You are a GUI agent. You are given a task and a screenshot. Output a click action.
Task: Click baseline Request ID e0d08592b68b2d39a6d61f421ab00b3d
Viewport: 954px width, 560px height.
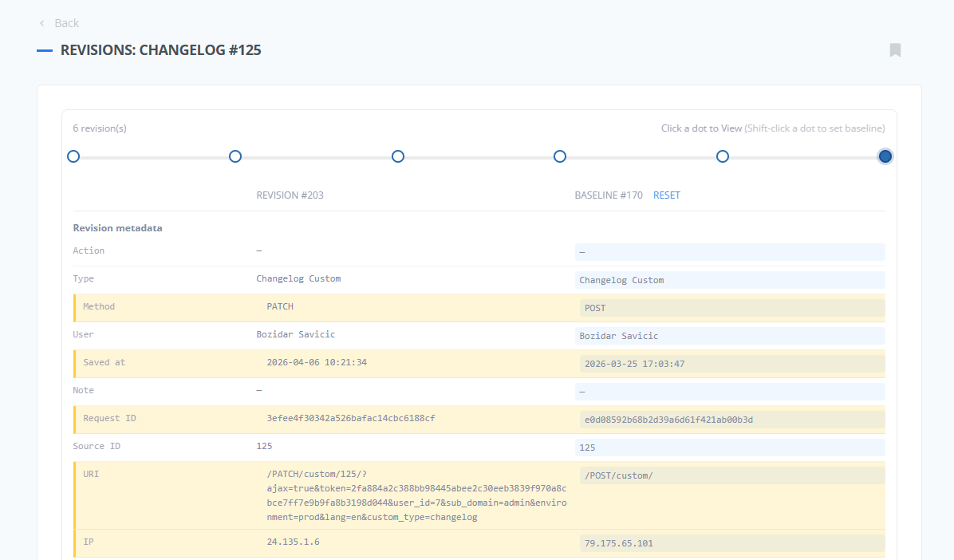click(x=732, y=420)
